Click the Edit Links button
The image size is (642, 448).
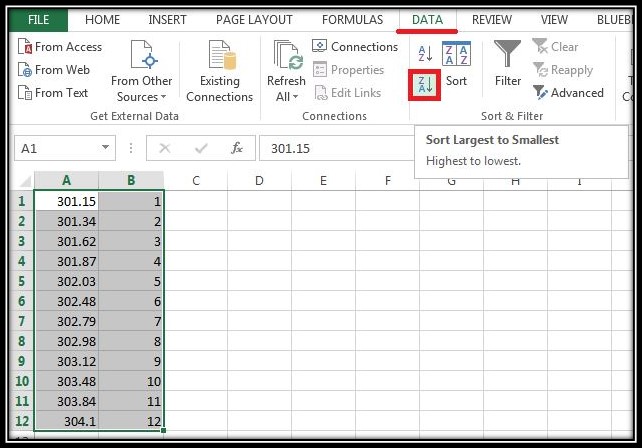tap(348, 93)
